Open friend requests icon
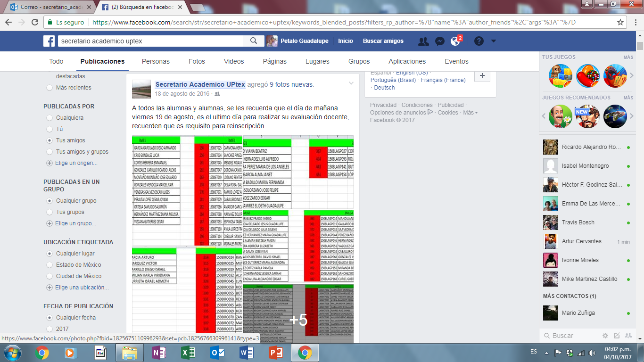This screenshot has width=644, height=362. (x=423, y=41)
